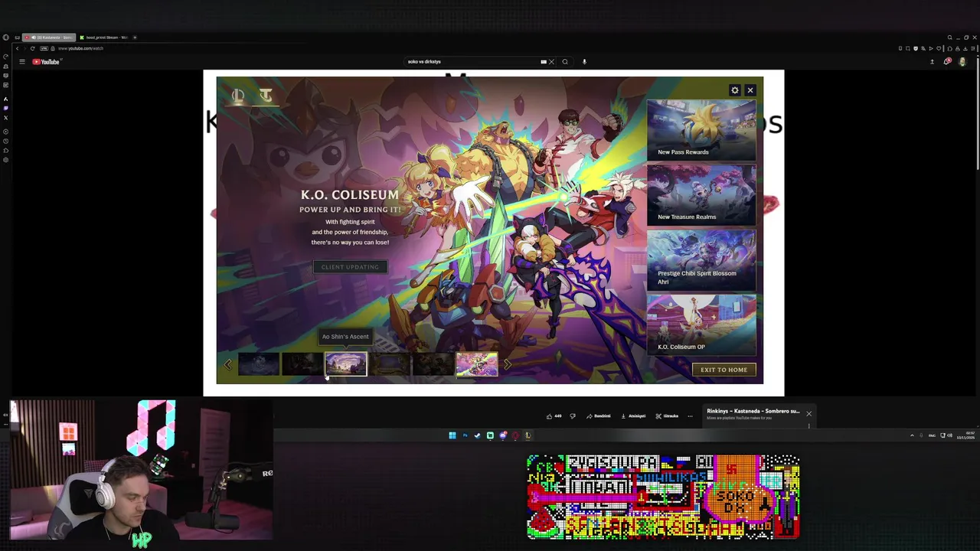980x551 pixels.
Task: Go to previous carousel item with left arrow
Action: coord(227,365)
